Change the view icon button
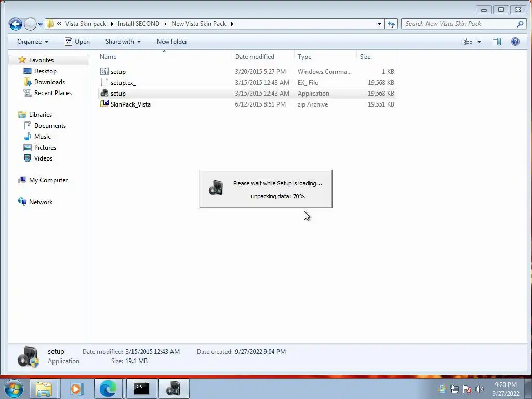The image size is (532, 399). pos(468,42)
